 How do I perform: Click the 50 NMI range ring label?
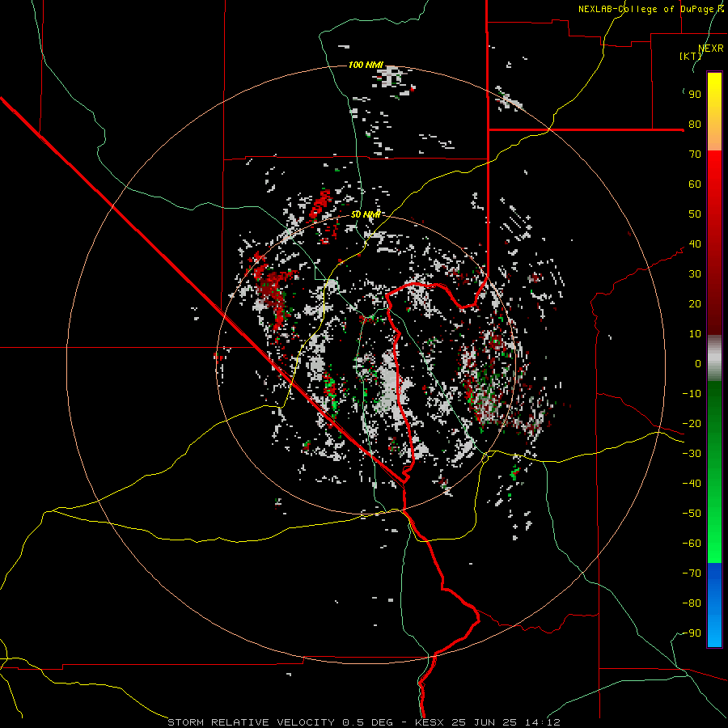click(366, 214)
